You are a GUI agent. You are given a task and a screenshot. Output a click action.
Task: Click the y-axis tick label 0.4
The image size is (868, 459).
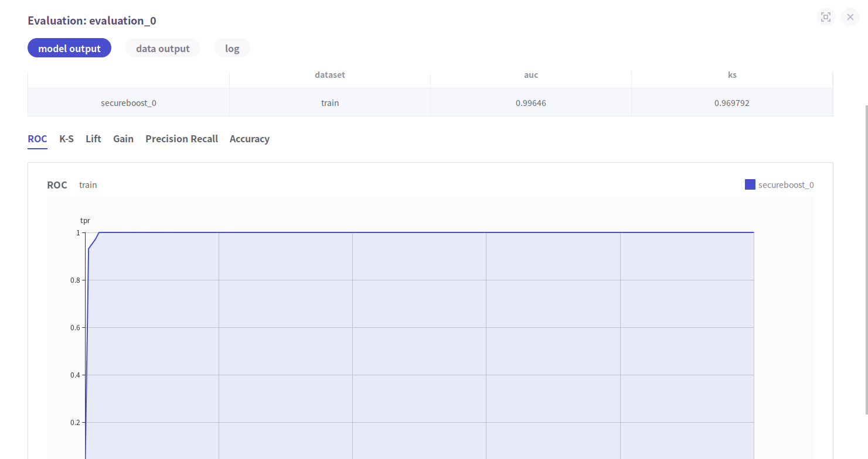[75, 375]
